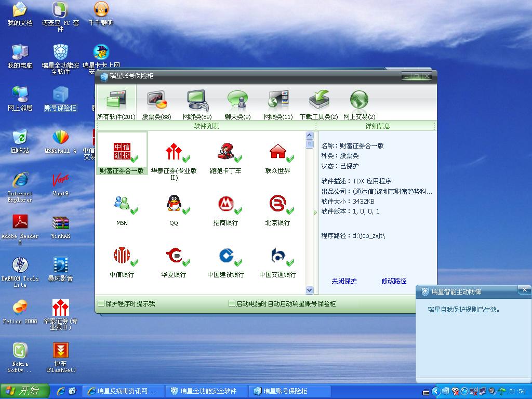Click the 详细信息 header

coord(378,126)
